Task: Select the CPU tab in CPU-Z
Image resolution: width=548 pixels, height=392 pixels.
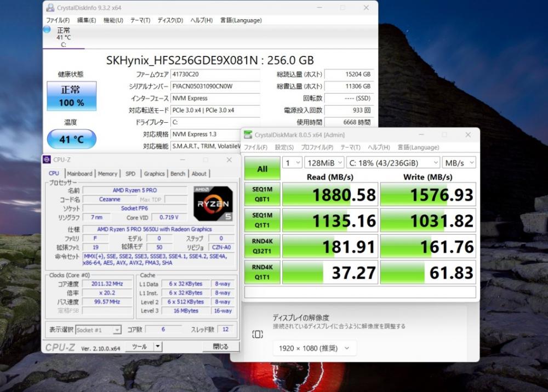Action: point(54,173)
